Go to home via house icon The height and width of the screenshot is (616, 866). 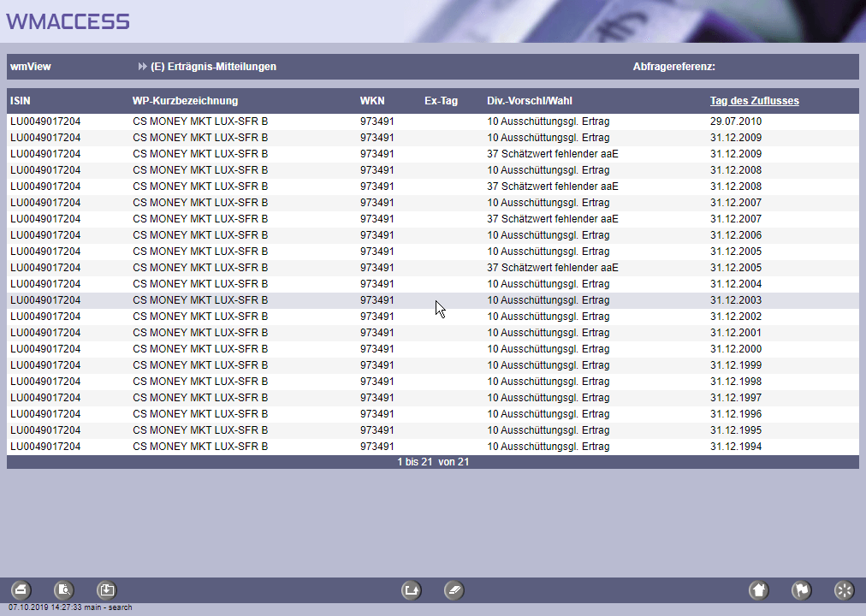[x=758, y=589]
